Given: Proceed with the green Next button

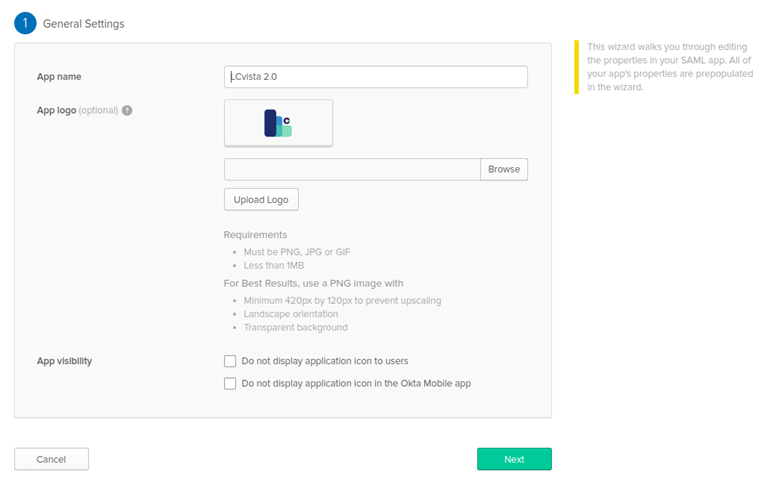Looking at the screenshot, I should [x=514, y=459].
